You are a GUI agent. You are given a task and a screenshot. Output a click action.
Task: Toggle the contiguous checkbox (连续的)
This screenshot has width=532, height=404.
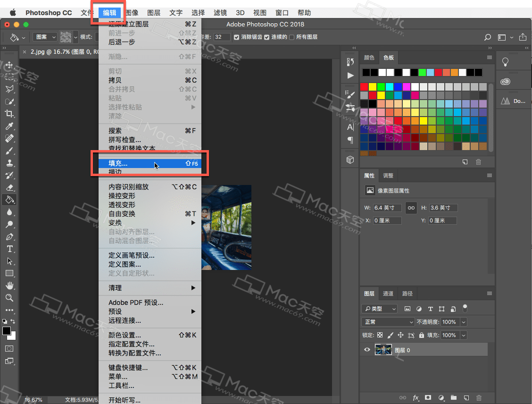click(266, 37)
